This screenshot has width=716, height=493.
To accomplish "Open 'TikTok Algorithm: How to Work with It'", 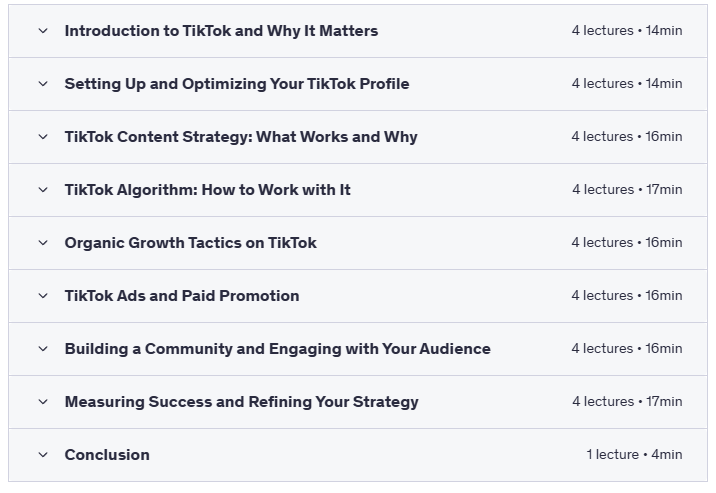I will 207,190.
